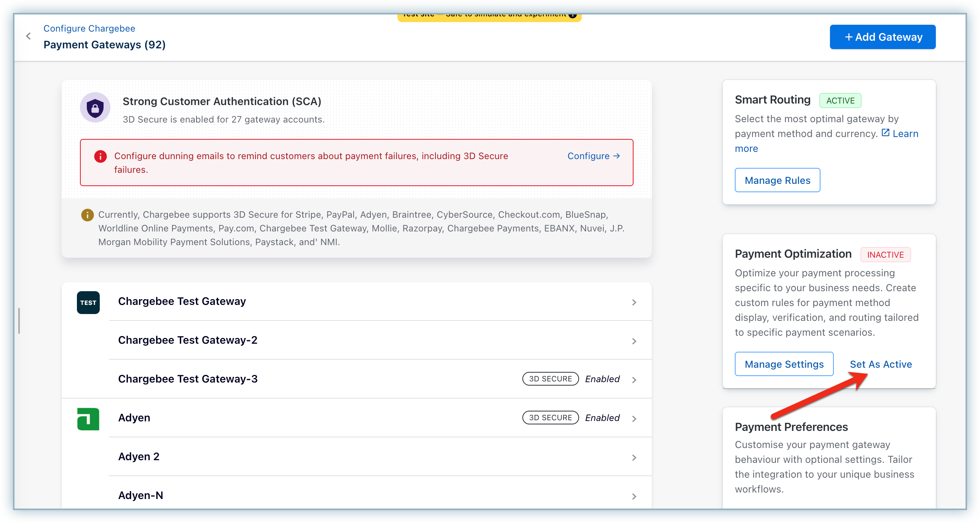Open the Configure link in dunning banner
Viewport: 980px width, 523px height.
pyautogui.click(x=593, y=156)
